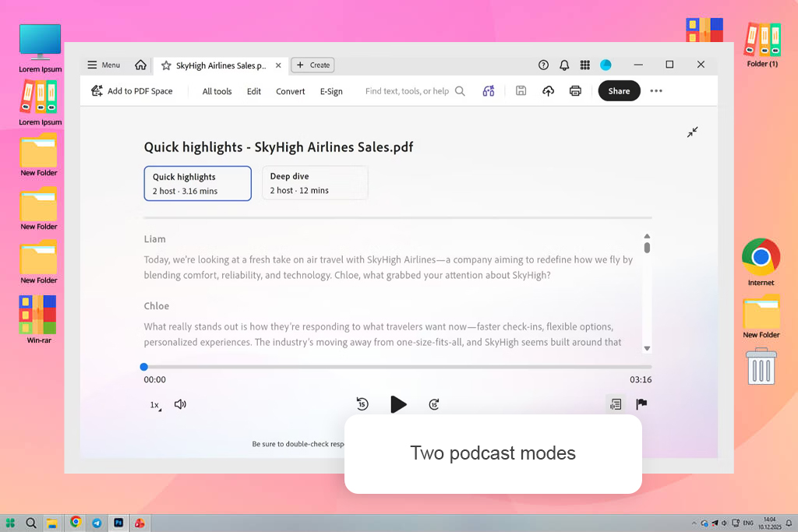The width and height of the screenshot is (798, 532).
Task: Select the Deep dive 12 mins mode
Action: pos(315,183)
